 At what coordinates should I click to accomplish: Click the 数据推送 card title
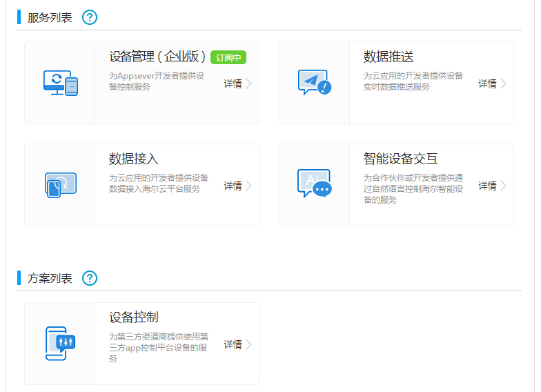[x=388, y=57]
